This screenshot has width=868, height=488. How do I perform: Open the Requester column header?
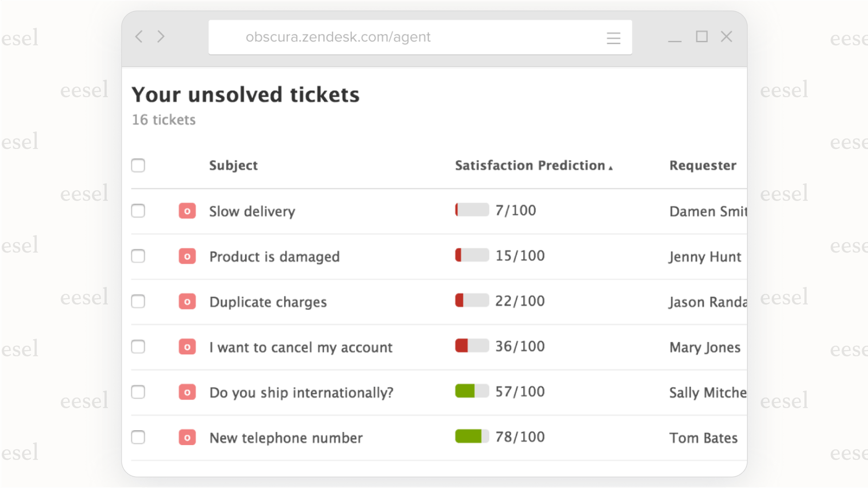coord(703,165)
